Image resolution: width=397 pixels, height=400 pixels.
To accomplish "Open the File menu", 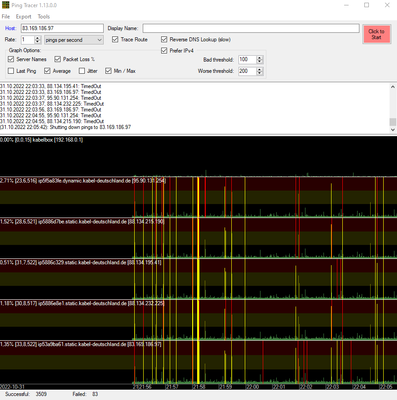I will coord(6,17).
